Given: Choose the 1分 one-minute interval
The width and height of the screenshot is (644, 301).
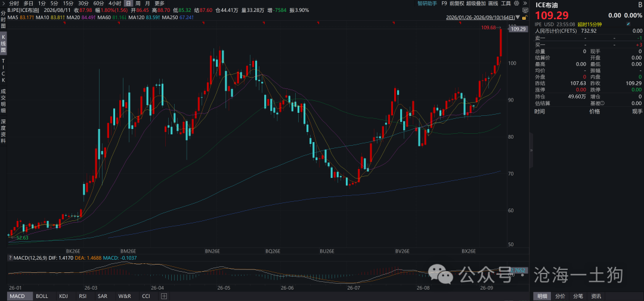Looking at the screenshot, I should click(x=42, y=4).
